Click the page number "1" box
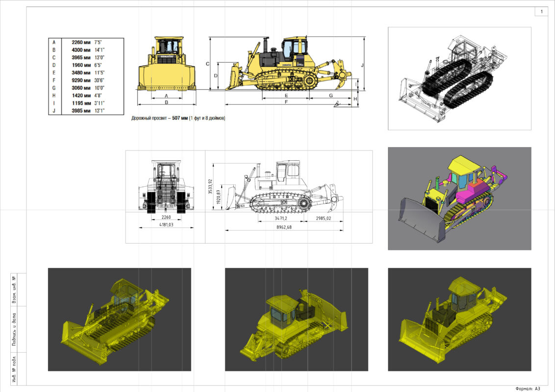555x392 pixels. click(541, 12)
